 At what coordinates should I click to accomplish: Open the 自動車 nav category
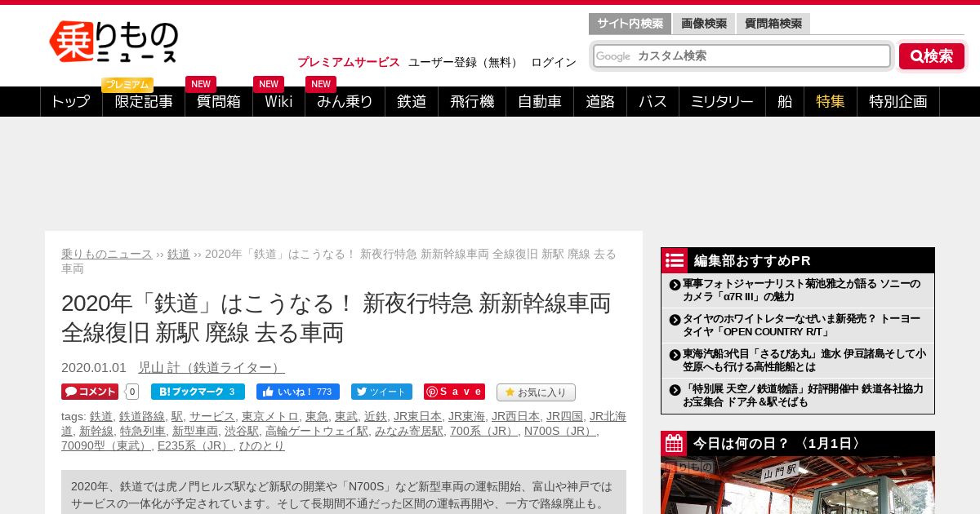point(540,102)
